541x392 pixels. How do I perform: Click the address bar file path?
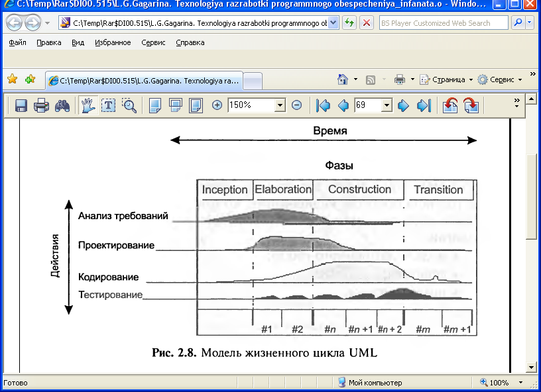coord(200,23)
